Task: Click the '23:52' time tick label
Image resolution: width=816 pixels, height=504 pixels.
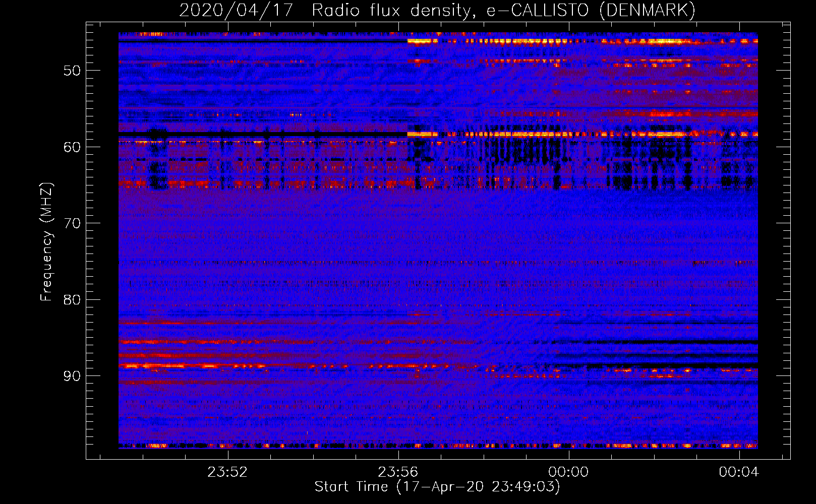Action: point(228,472)
